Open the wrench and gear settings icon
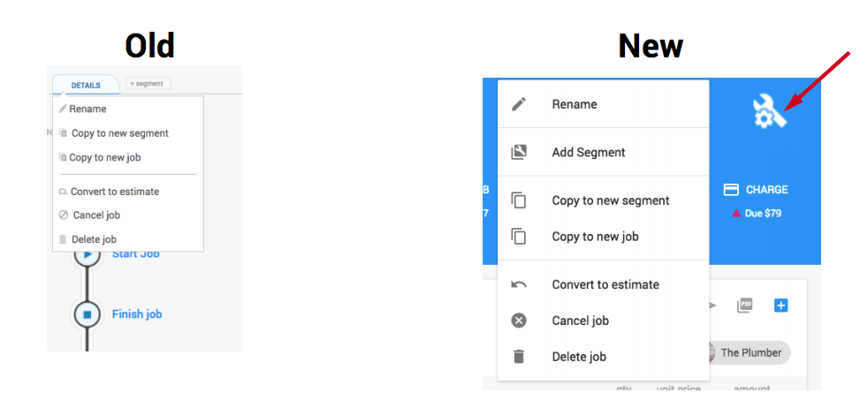This screenshot has width=868, height=415. coord(770,112)
